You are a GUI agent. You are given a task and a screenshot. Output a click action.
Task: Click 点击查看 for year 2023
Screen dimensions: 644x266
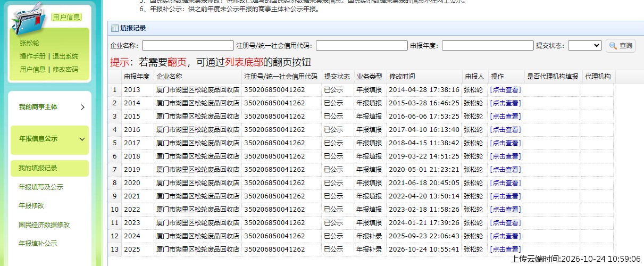coord(505,223)
